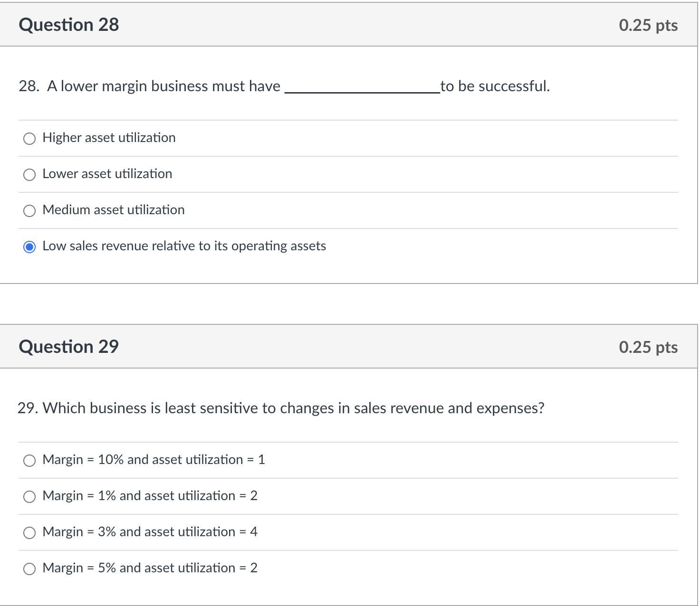Click the 0.25 pts label for Question 28
This screenshot has width=700, height=606.
pyautogui.click(x=648, y=25)
